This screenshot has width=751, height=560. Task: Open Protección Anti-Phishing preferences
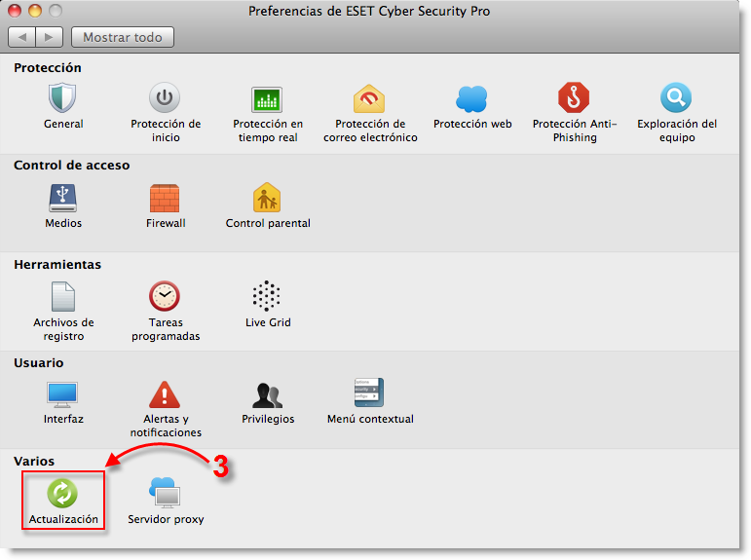[x=575, y=99]
